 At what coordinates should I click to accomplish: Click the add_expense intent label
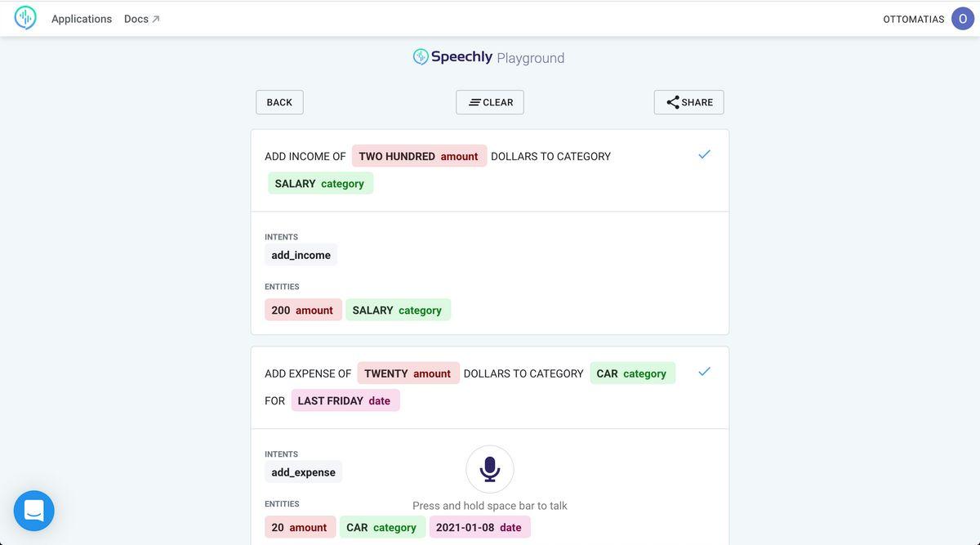click(x=304, y=472)
